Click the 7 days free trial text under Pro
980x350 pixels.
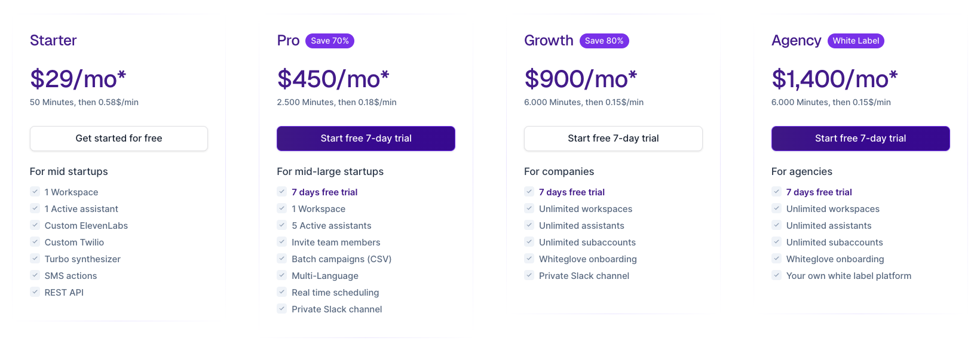pos(324,192)
